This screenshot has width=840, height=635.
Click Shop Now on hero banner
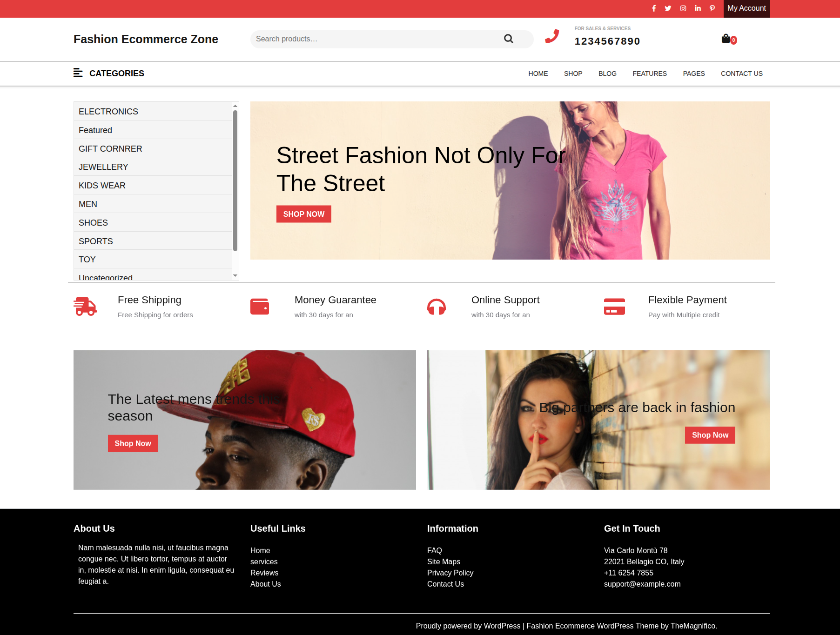coord(303,214)
